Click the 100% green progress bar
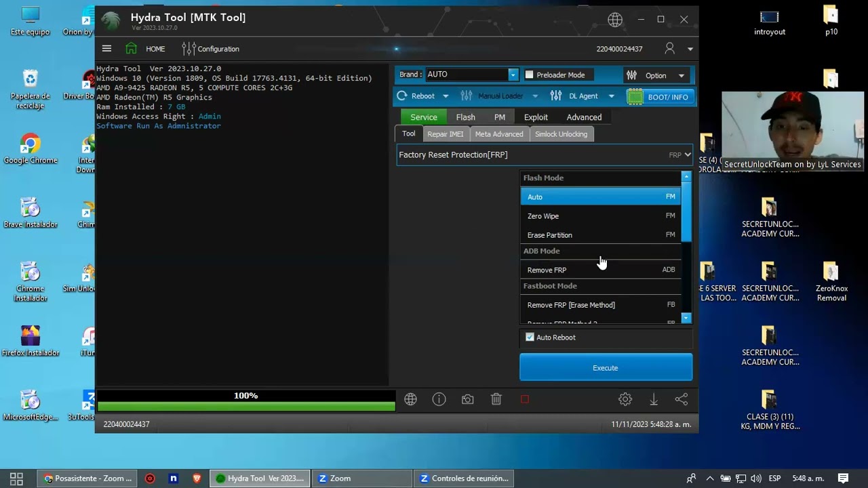The image size is (868, 488). coord(246,401)
